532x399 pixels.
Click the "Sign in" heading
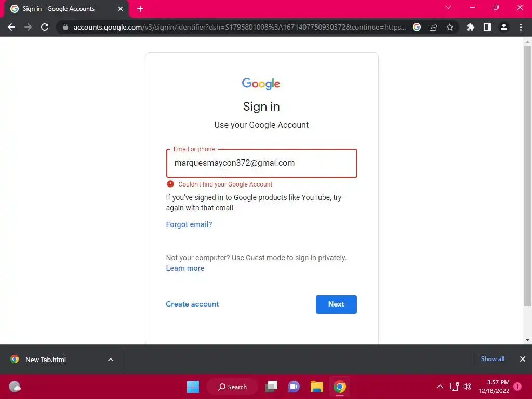click(x=261, y=107)
